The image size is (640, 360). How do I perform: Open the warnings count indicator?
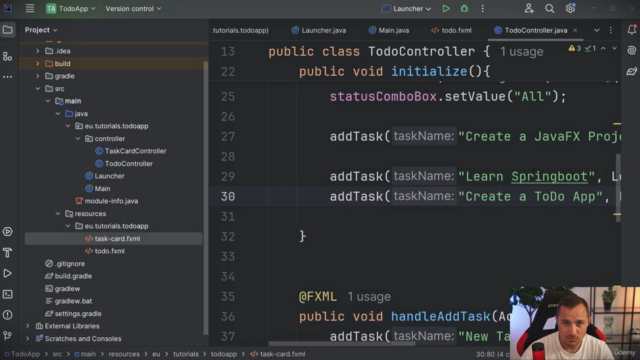coord(575,49)
